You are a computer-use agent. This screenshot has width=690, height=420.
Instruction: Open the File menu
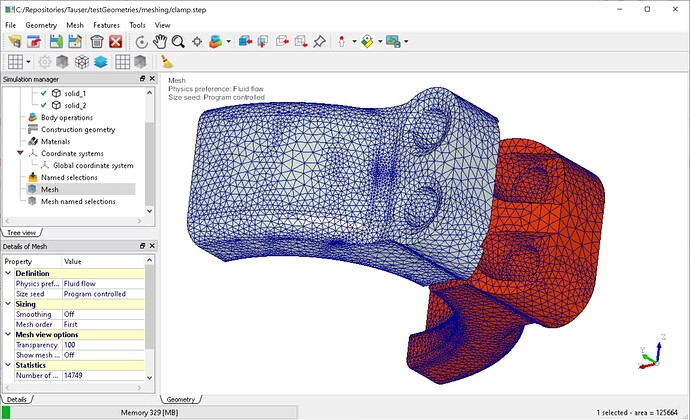tap(10, 25)
